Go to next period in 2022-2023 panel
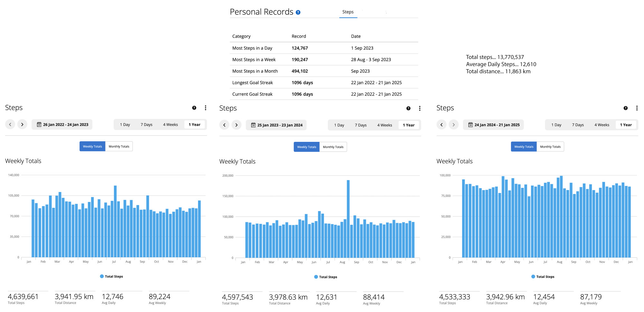Viewport: 644px width, 312px height. (22, 124)
